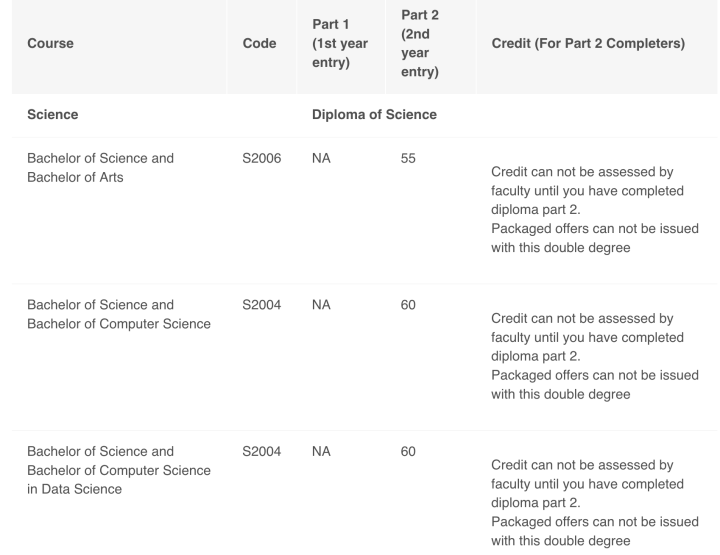Click the Course column header

point(50,43)
